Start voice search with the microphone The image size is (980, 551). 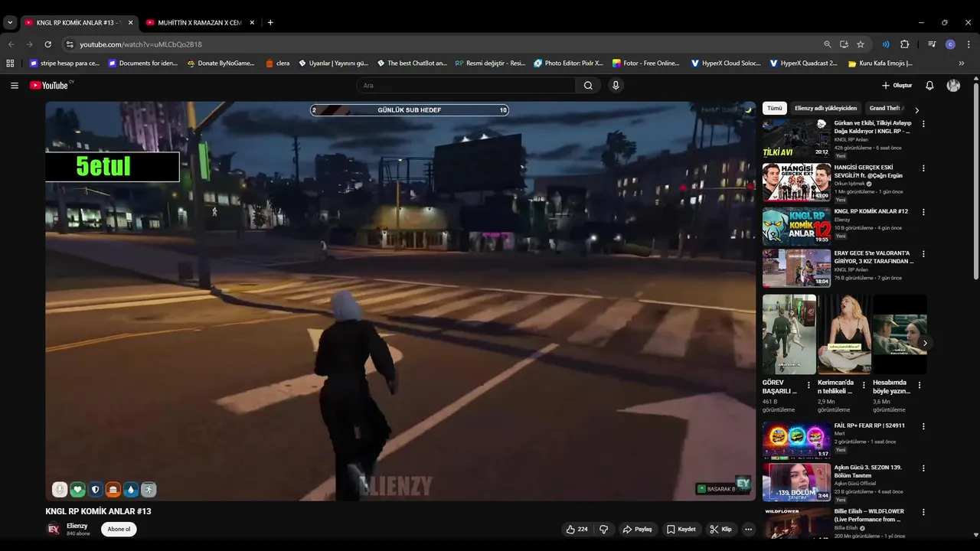point(616,86)
